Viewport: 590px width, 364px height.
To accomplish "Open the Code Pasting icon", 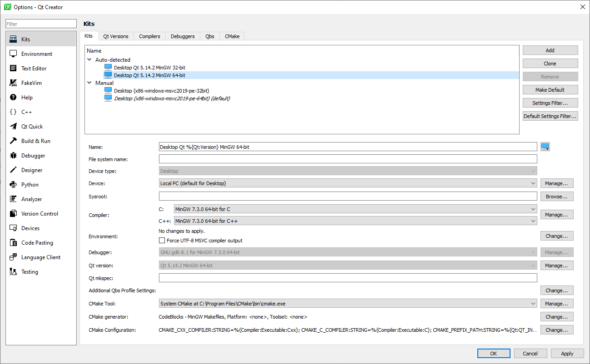I will pos(13,243).
